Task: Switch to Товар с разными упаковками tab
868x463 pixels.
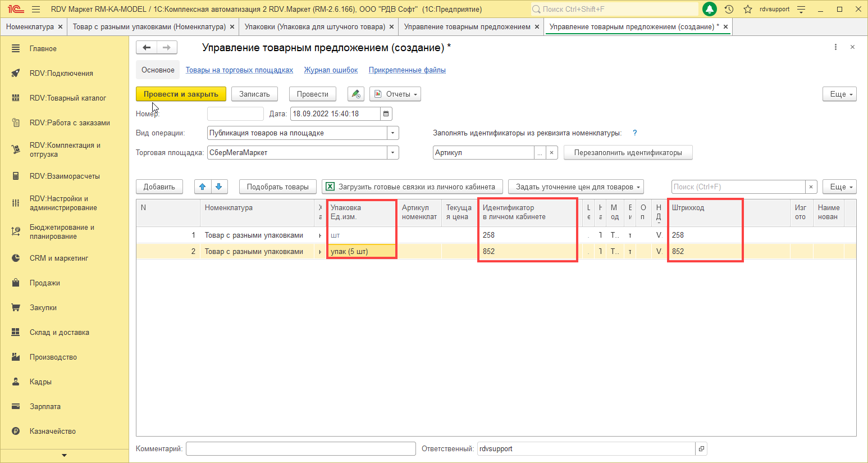Action: (149, 26)
